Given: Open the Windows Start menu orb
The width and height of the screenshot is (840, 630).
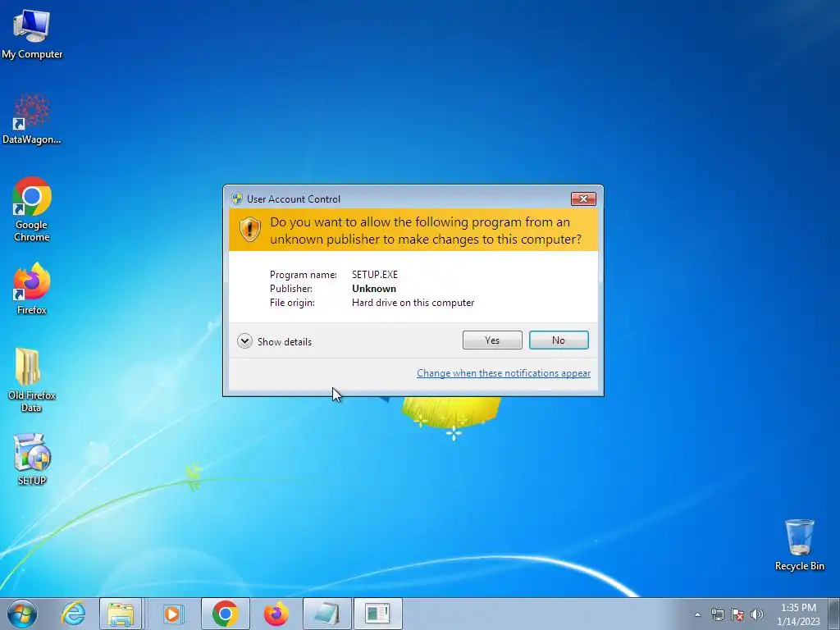Looking at the screenshot, I should [x=22, y=614].
